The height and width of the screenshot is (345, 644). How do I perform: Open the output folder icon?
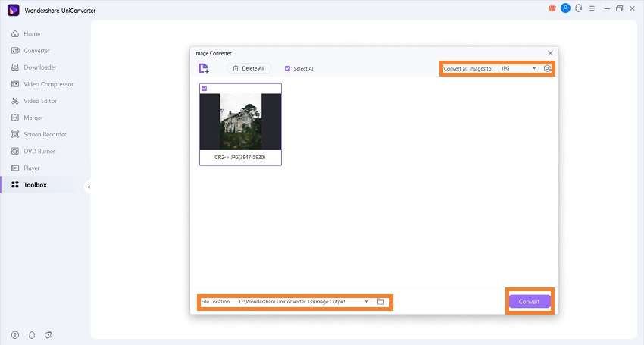coord(381,302)
